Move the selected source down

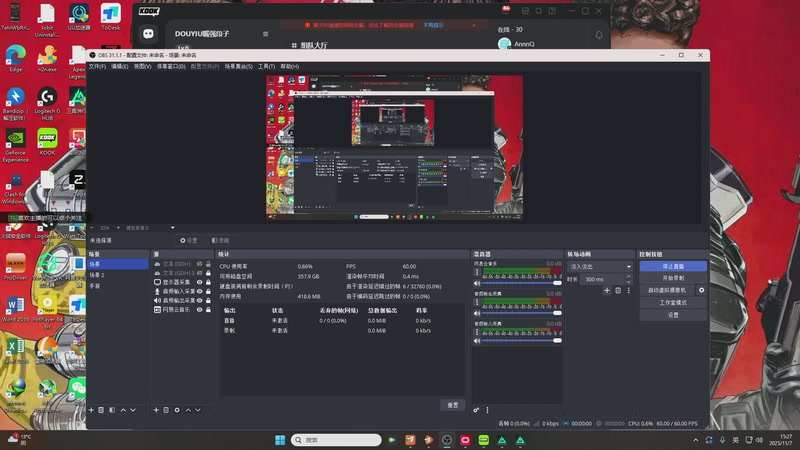point(198,410)
